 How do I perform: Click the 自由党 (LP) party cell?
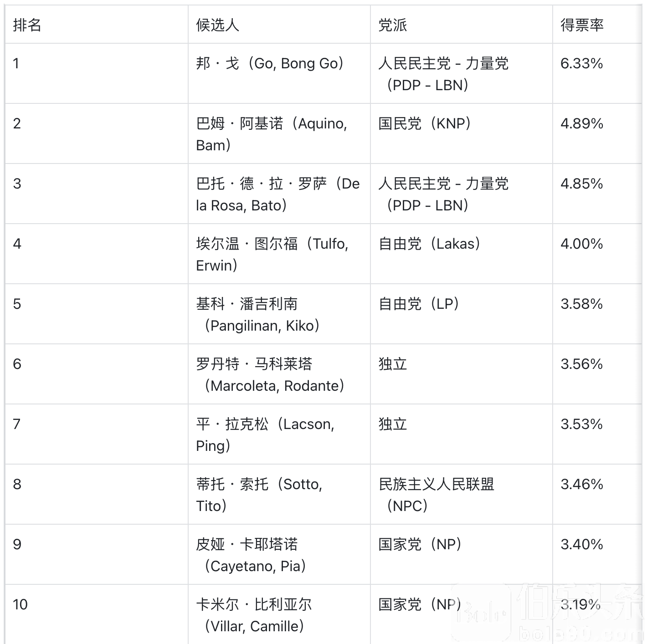419,304
